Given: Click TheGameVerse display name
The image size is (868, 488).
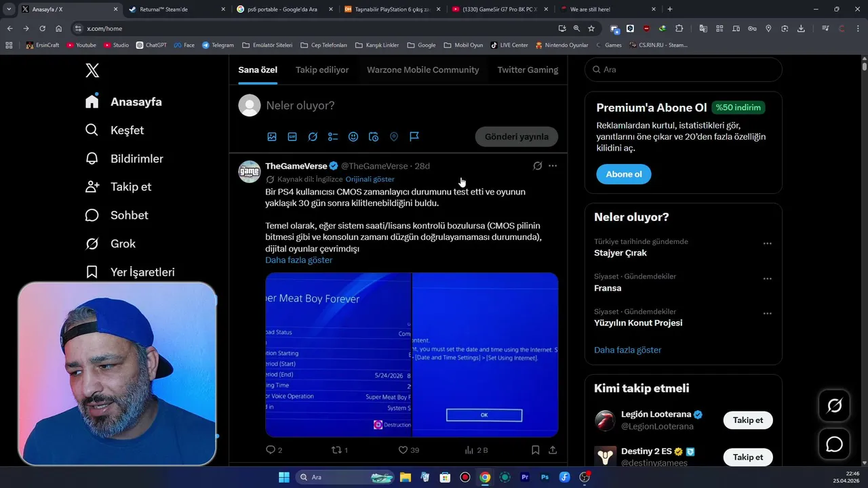Looking at the screenshot, I should [296, 166].
